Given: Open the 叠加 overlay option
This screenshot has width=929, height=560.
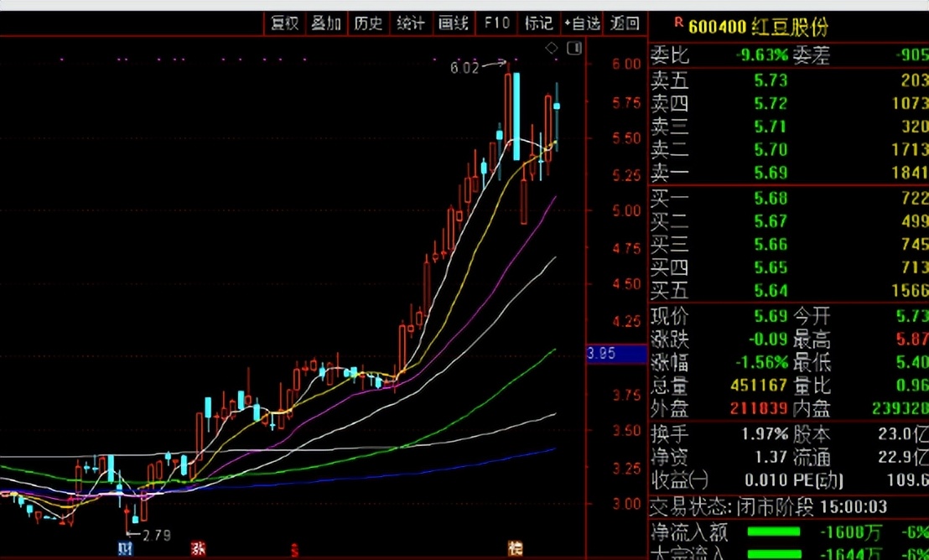Looking at the screenshot, I should 326,23.
